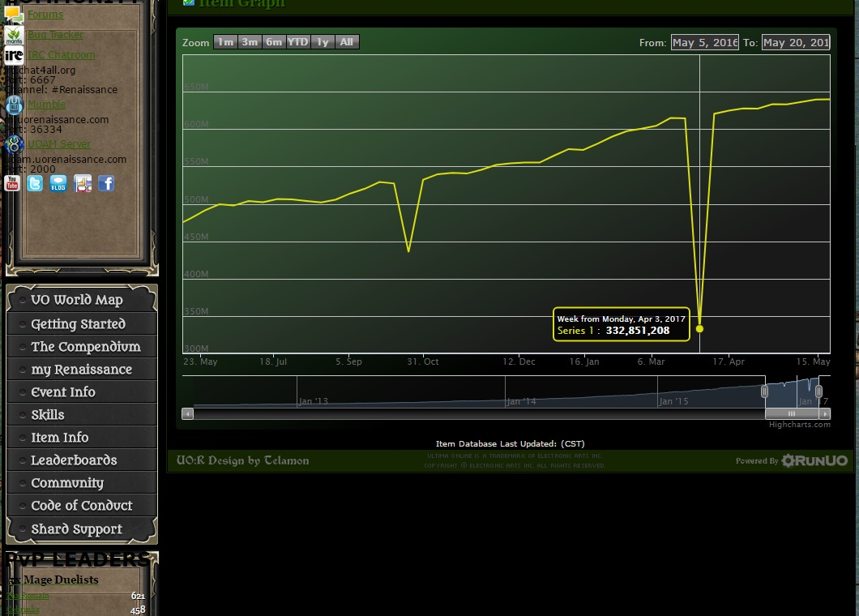Click the '31. Oct' axis label
The width and height of the screenshot is (859, 616).
tap(422, 361)
